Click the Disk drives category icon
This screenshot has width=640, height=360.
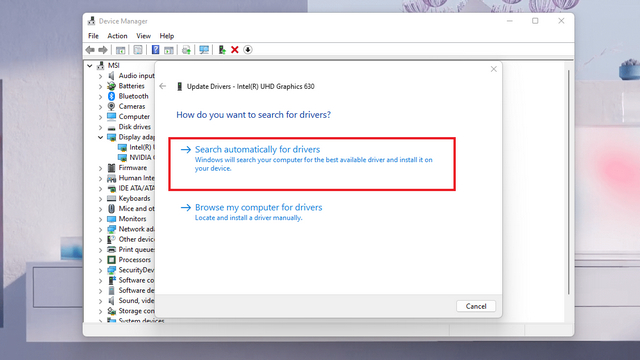point(111,127)
